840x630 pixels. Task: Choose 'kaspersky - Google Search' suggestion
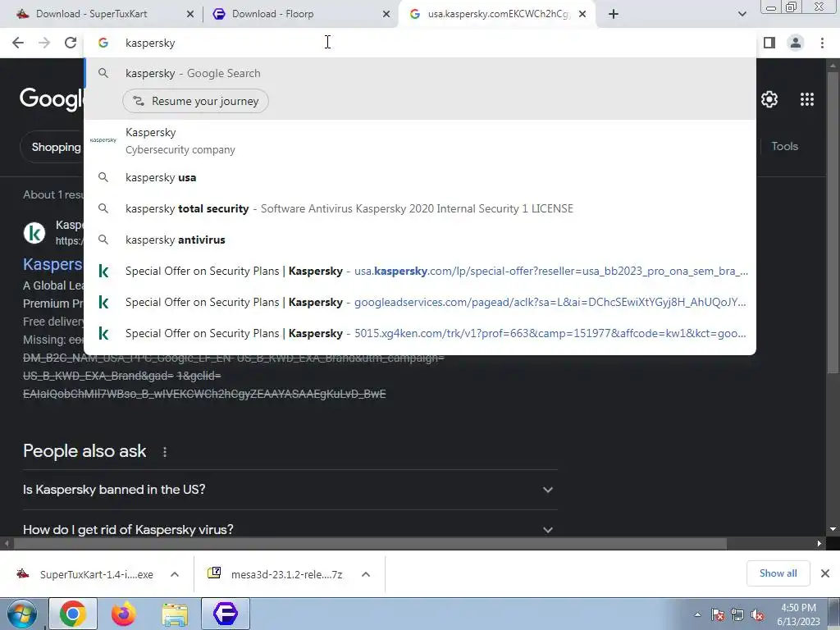coord(420,73)
